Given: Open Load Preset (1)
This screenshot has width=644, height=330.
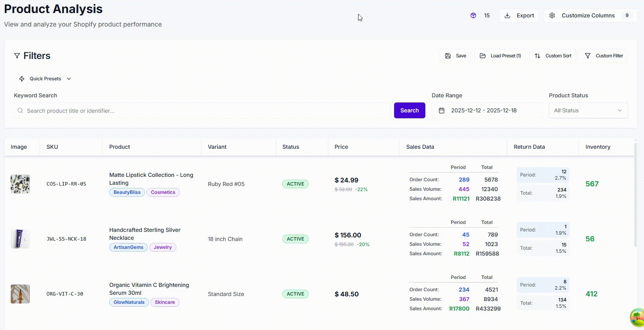Looking at the screenshot, I should coord(501,56).
